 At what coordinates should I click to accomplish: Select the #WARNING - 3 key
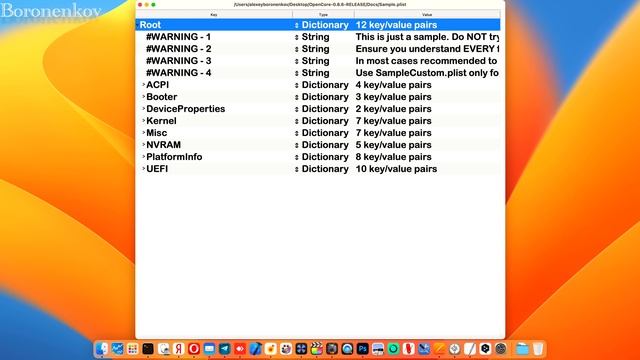coord(179,61)
